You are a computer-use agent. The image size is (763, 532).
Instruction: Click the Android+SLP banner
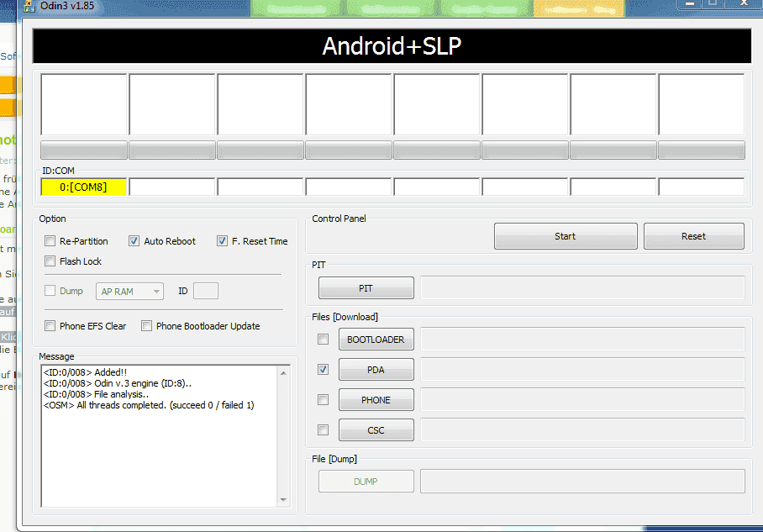[x=392, y=46]
